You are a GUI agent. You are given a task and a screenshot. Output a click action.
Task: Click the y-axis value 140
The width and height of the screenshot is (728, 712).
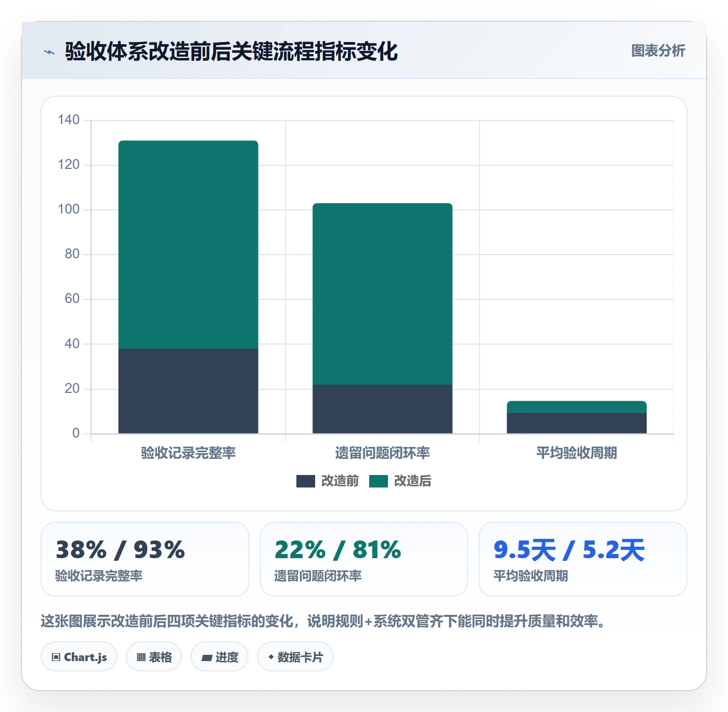click(69, 120)
